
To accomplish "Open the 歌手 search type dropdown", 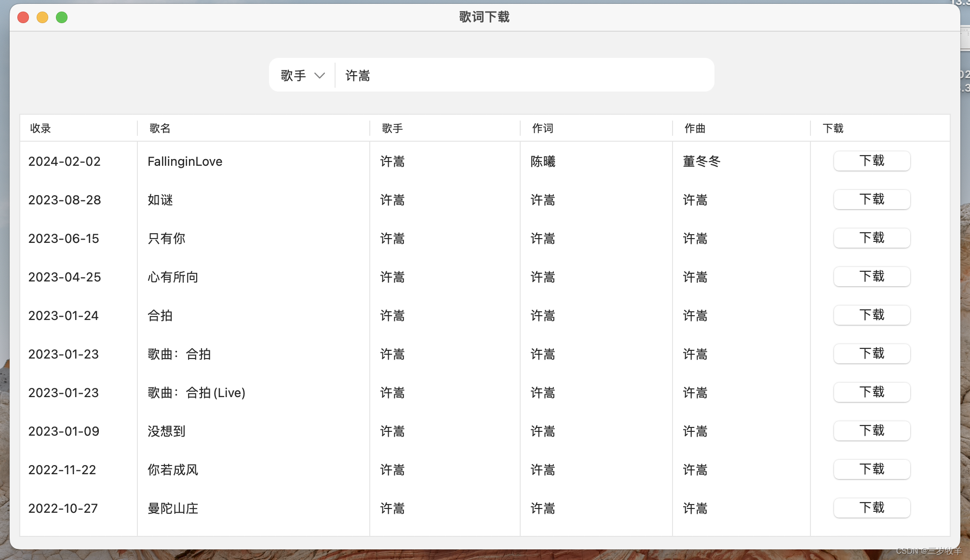I will pyautogui.click(x=302, y=76).
